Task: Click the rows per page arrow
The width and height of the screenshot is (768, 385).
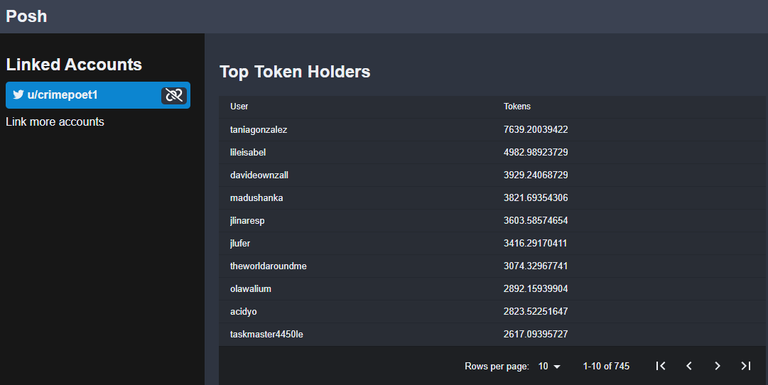Action: click(556, 366)
